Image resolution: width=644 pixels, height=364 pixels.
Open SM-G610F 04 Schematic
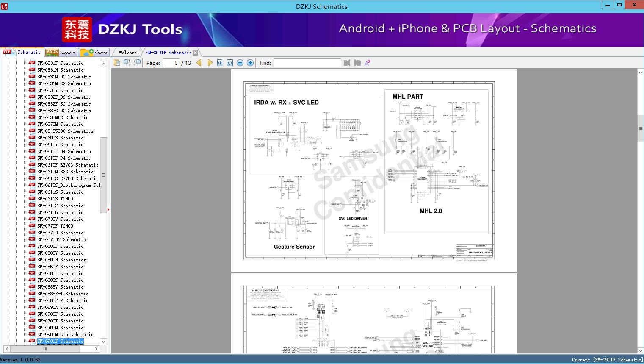point(64,151)
